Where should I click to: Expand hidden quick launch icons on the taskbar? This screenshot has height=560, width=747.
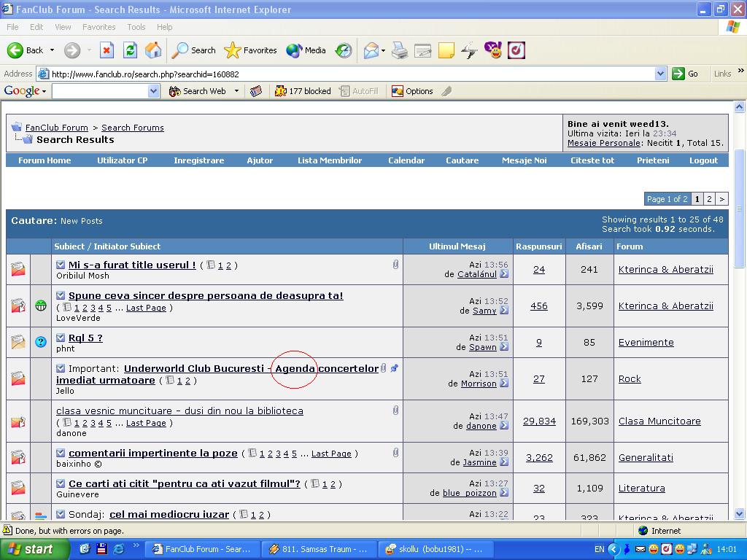point(136,545)
